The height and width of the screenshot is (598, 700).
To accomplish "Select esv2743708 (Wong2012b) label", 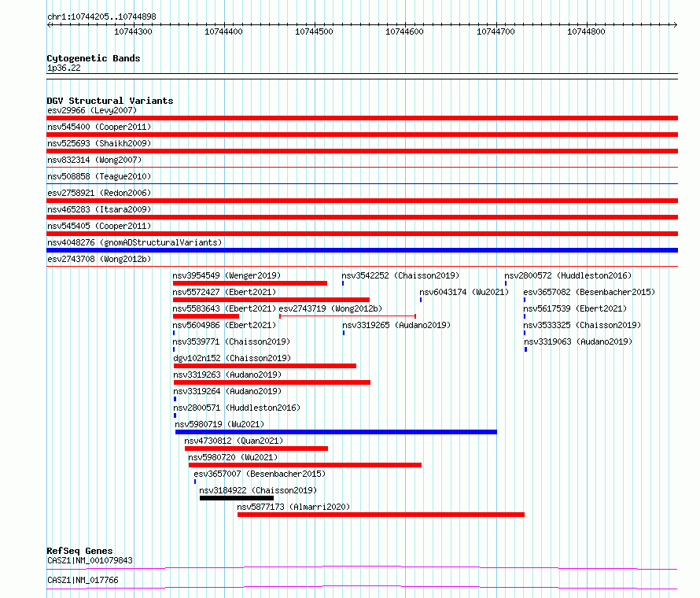I will click(99, 259).
